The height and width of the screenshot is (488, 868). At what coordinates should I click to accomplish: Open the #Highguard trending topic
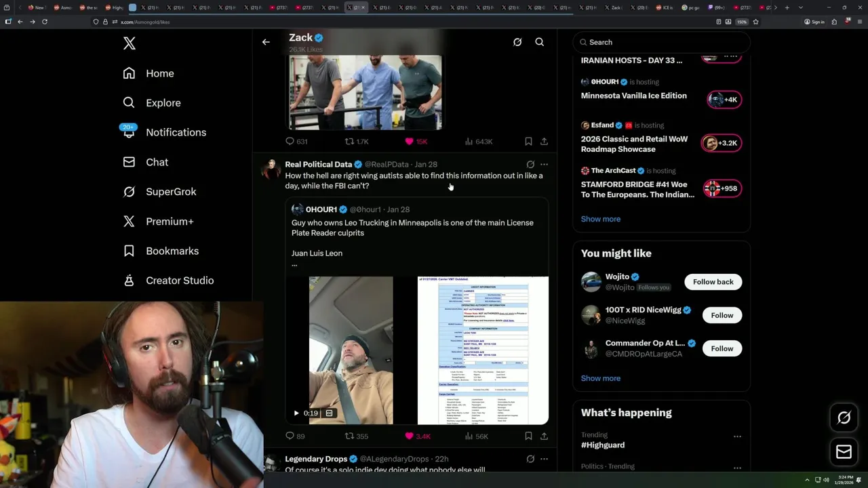pos(603,445)
